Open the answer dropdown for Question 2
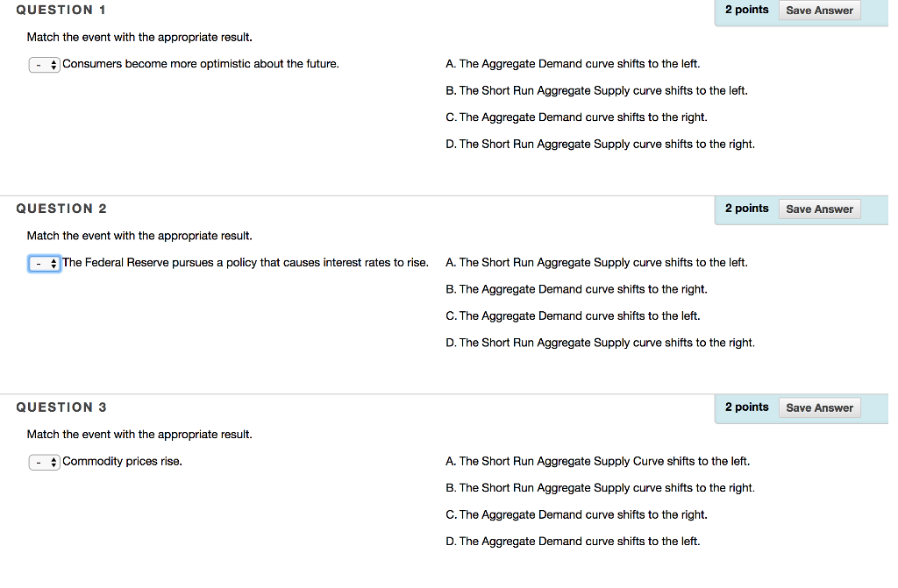The image size is (898, 588). coord(44,263)
